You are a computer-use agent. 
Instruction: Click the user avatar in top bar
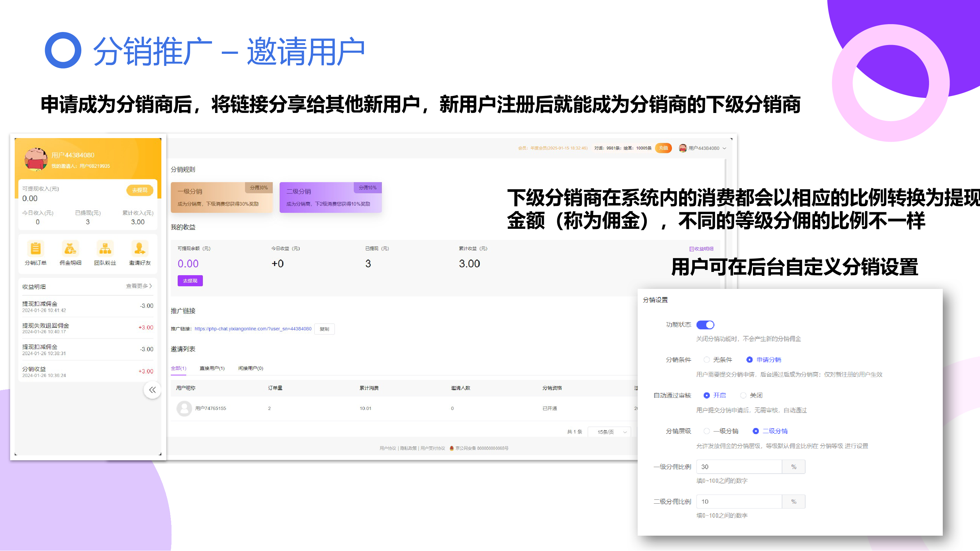683,148
